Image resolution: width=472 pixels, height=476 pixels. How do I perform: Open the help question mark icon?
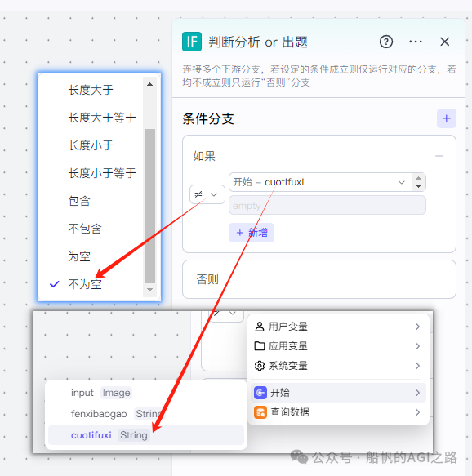[x=385, y=42]
